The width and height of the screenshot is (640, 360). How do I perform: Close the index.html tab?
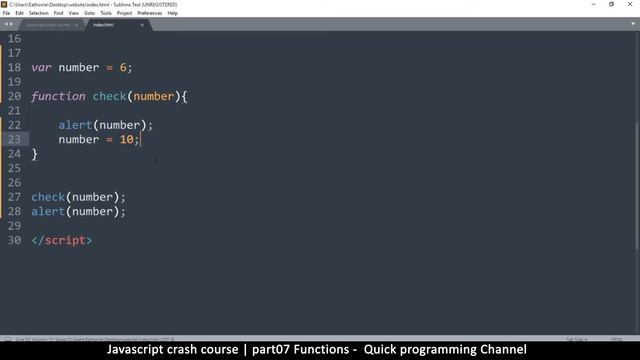click(142, 25)
